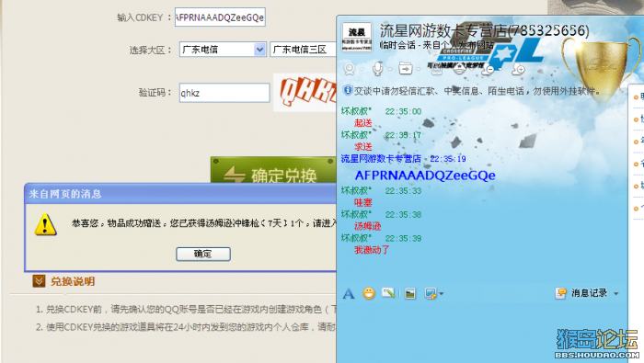Click the subtitle 临时会话 - 来自个人发布网站

coord(436,45)
